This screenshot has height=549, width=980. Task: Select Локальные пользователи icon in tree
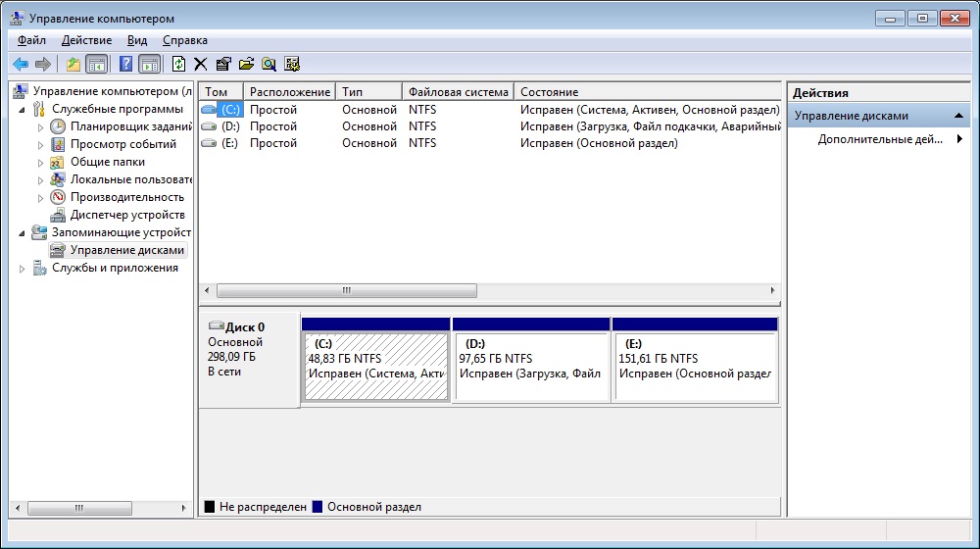tap(58, 179)
